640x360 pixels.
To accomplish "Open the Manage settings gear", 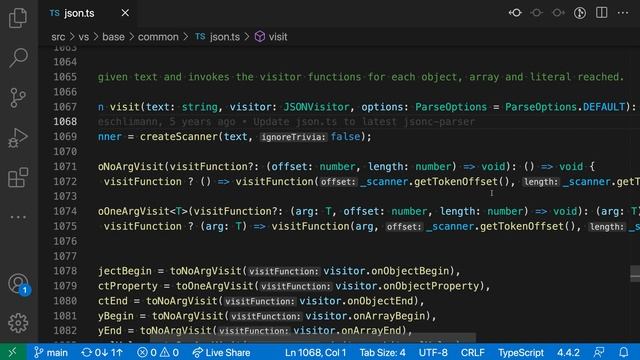I will click(x=18, y=322).
